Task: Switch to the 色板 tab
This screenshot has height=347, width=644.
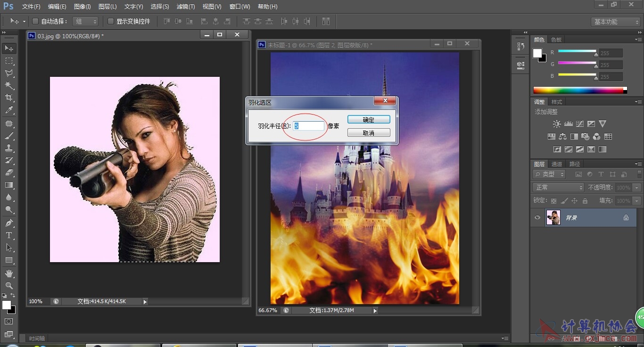Action: point(556,40)
